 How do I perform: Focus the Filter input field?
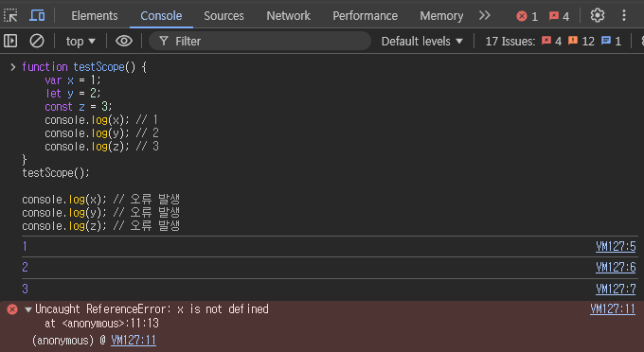pyautogui.click(x=259, y=41)
